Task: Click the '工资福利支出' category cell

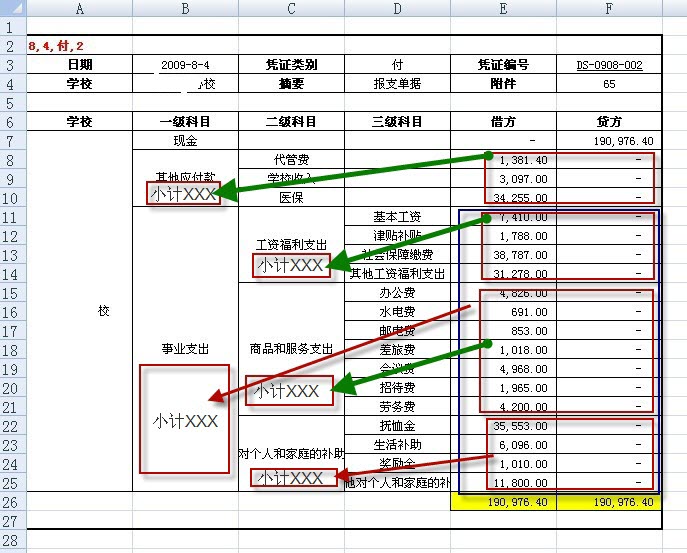Action: pyautogui.click(x=291, y=245)
